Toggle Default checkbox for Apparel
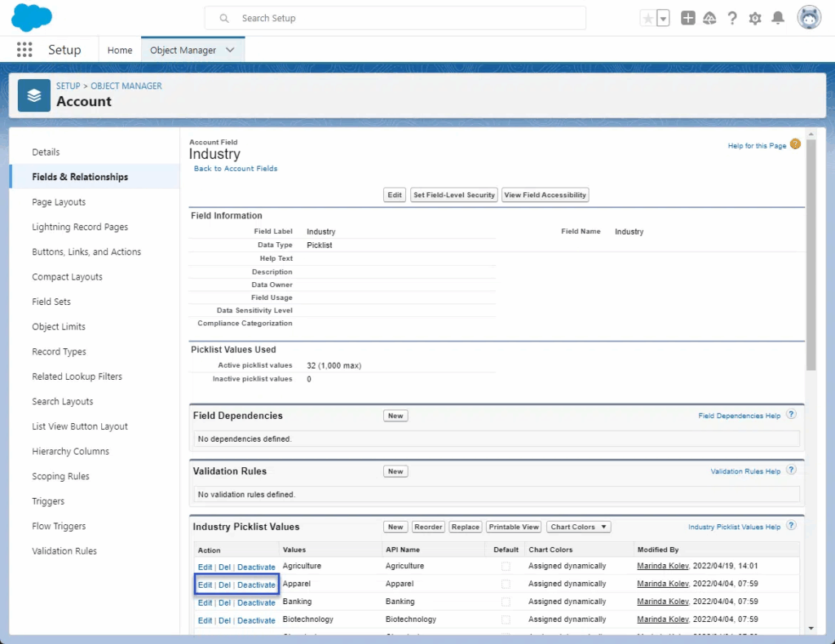 coord(506,584)
